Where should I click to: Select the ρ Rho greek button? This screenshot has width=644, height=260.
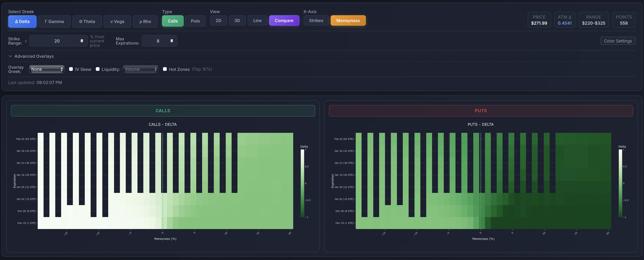tap(145, 21)
